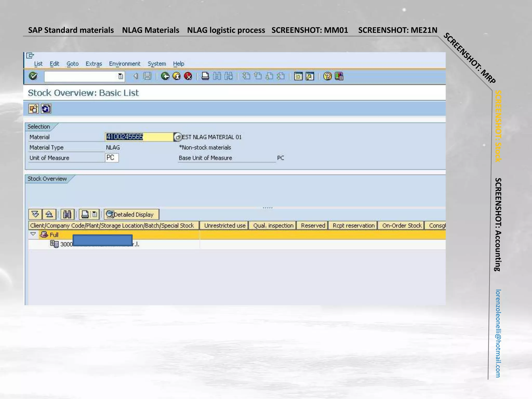The width and height of the screenshot is (532, 399).
Task: Click the Print icon in top toolbar
Action: click(x=205, y=76)
